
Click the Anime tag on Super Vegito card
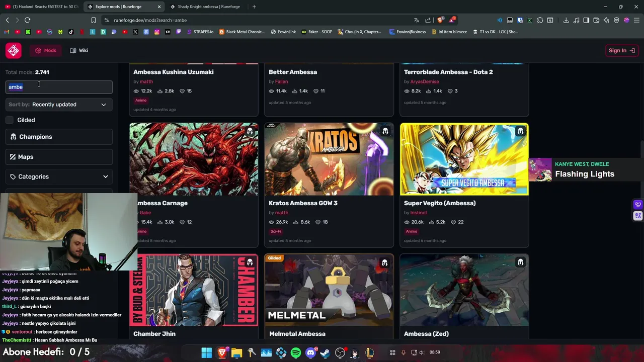[x=412, y=231]
